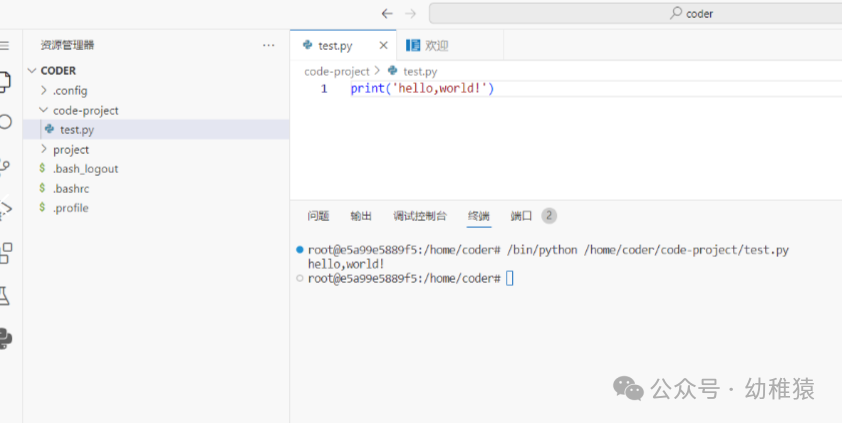Screen dimensions: 842x423
Task: Collapse the CODER root folder
Action: [156, 71]
